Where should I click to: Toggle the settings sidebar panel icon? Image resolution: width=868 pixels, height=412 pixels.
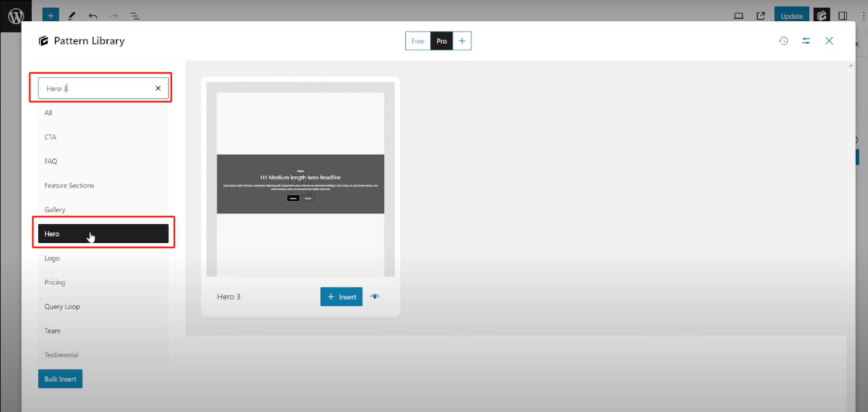tap(843, 16)
